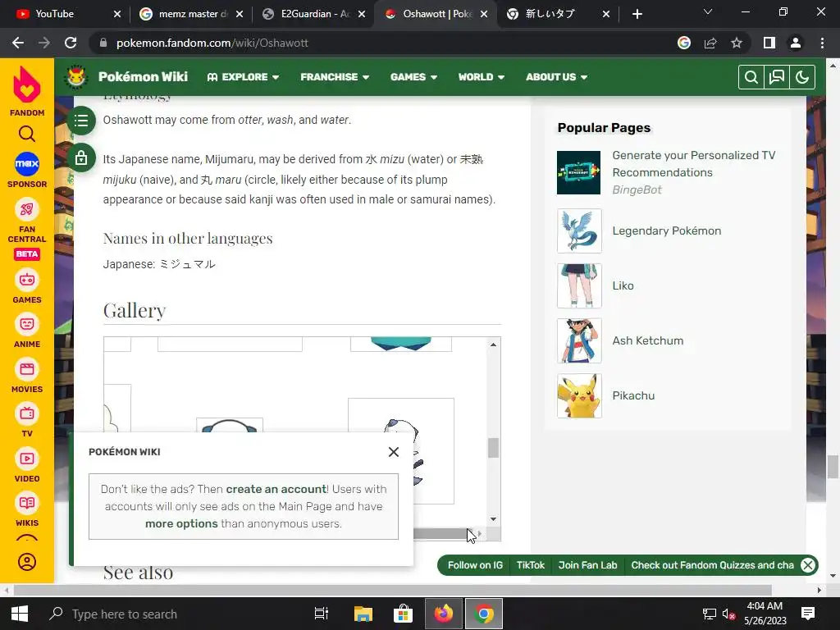
Task: Click the TikTok button
Action: coord(531,565)
